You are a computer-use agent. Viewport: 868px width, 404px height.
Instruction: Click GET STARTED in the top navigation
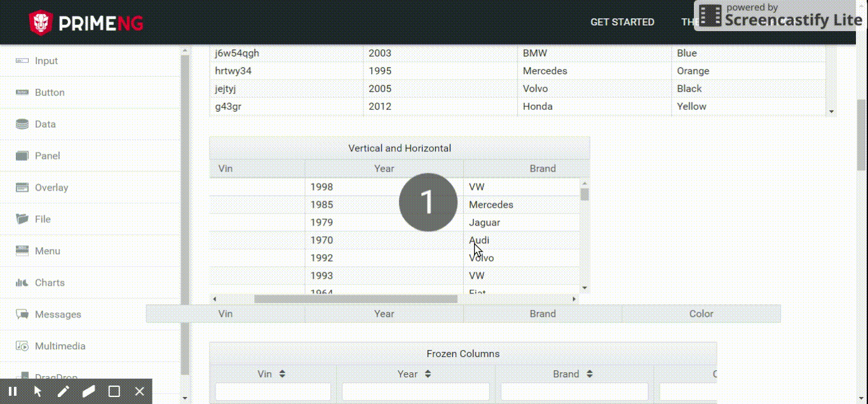(x=623, y=22)
